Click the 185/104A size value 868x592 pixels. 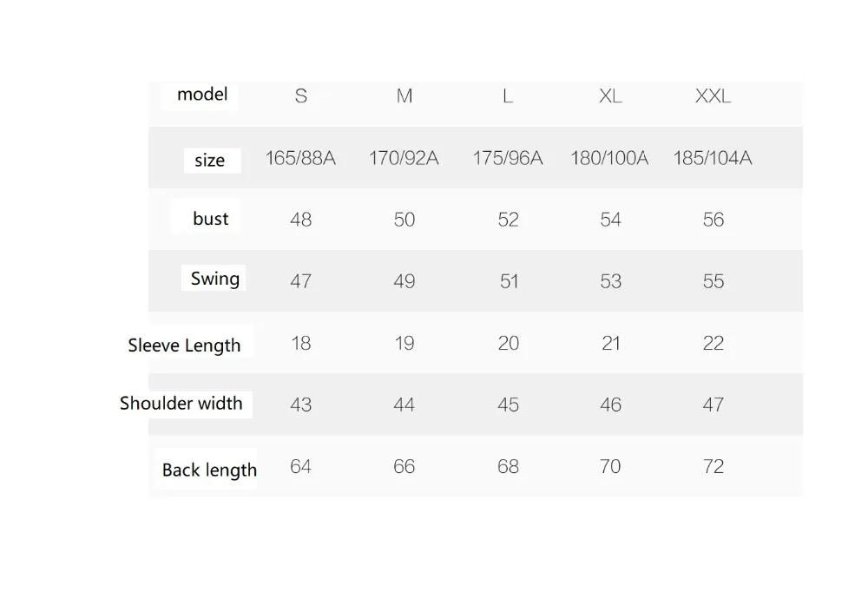coord(713,158)
